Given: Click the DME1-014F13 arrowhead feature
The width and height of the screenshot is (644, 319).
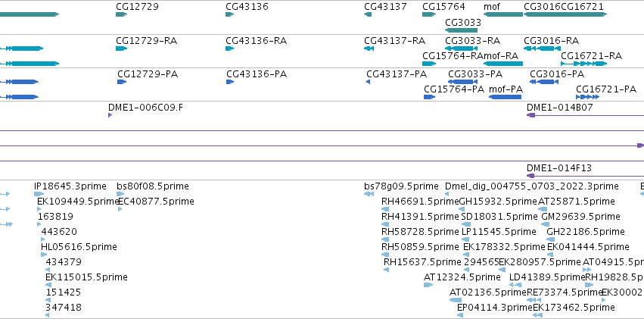Looking at the screenshot, I should point(531,176).
